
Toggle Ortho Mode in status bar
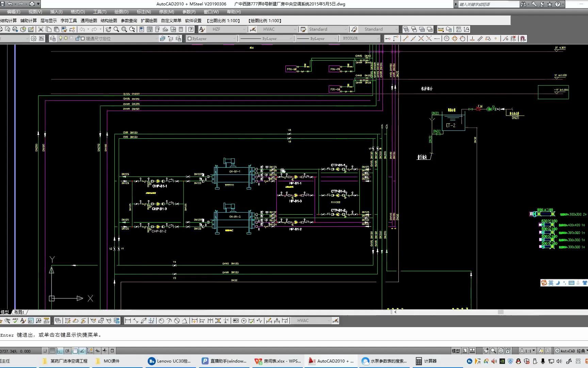[x=60, y=351]
